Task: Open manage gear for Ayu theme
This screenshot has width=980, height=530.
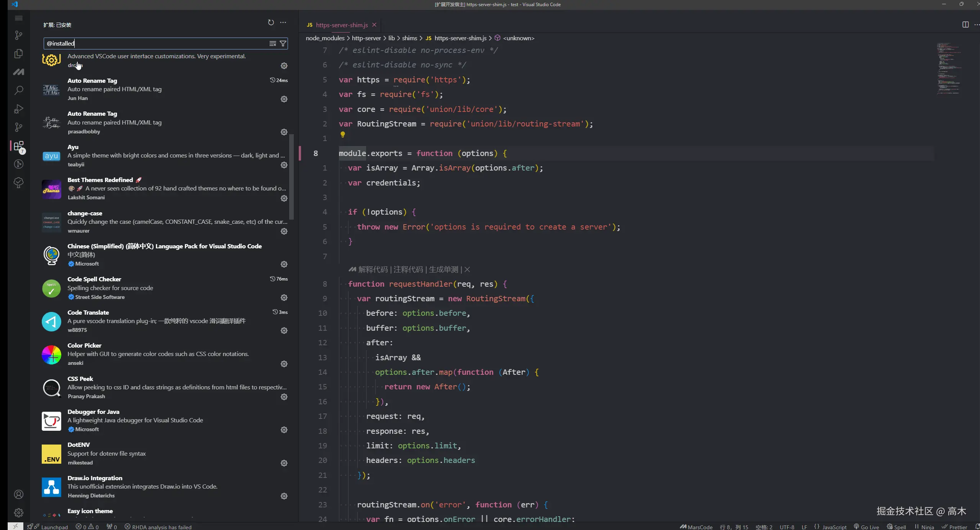Action: 284,165
